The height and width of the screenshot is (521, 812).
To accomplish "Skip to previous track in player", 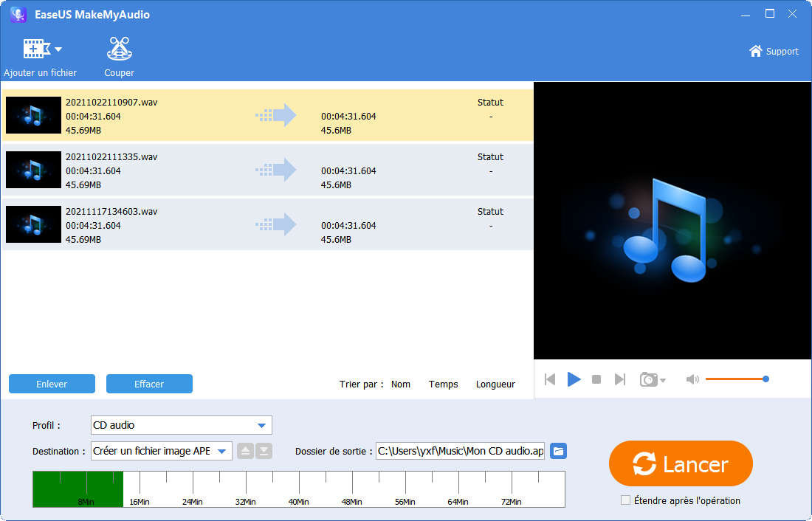I will coord(550,379).
